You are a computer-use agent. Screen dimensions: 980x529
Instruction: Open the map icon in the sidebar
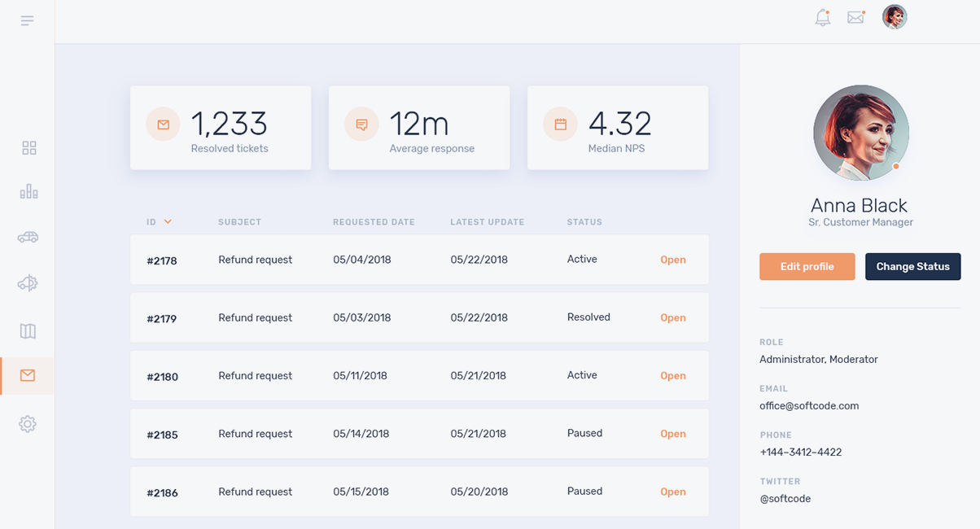pos(28,330)
